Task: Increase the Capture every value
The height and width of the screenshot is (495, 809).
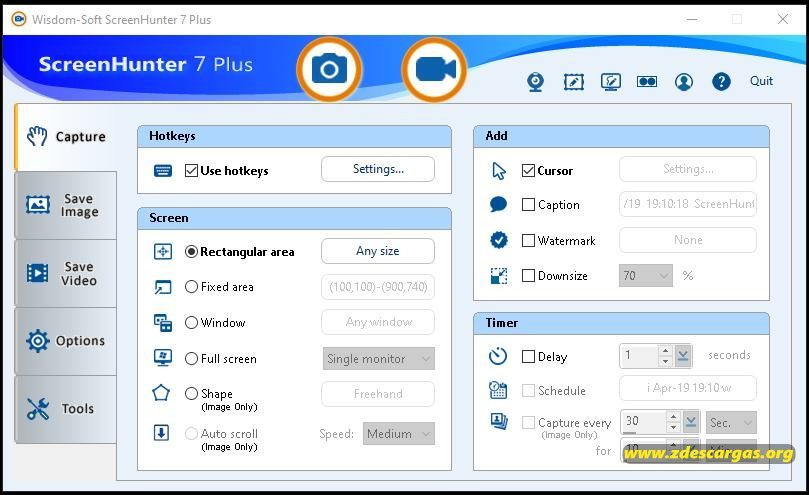Action: (673, 417)
